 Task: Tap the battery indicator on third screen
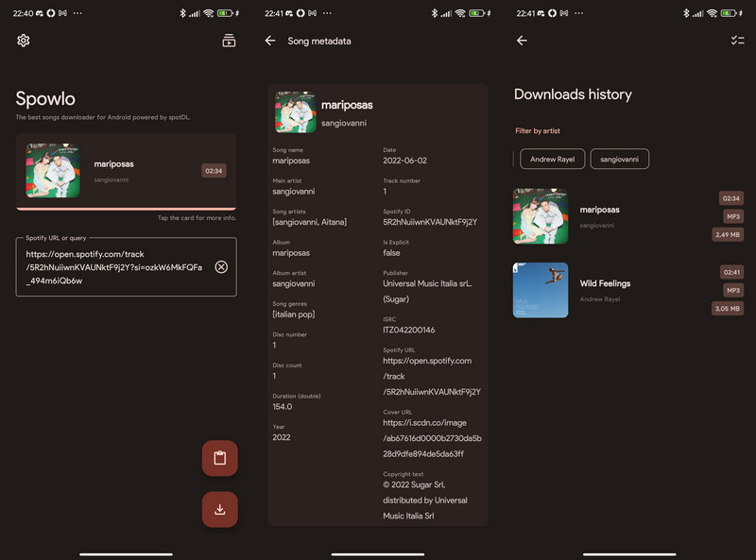pos(729,13)
